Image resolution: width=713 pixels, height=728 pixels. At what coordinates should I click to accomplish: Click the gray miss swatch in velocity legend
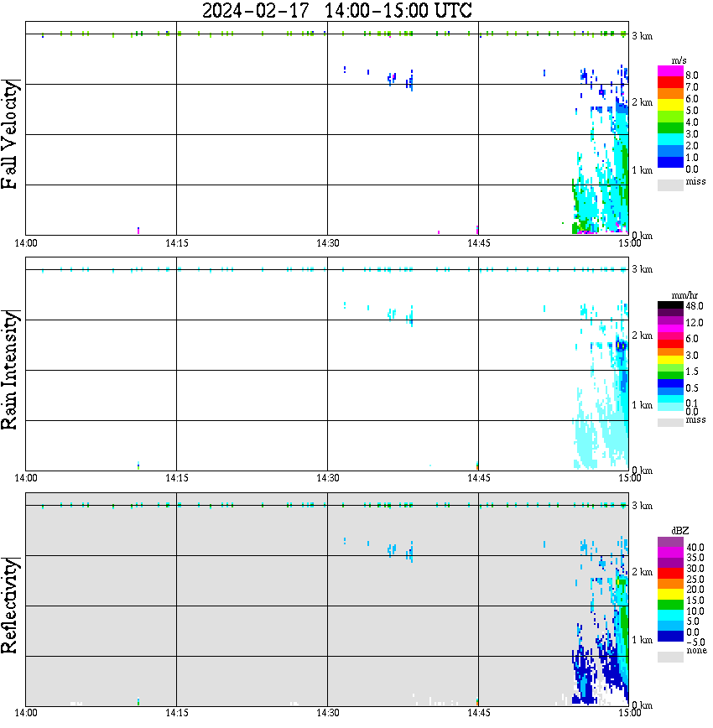pyautogui.click(x=670, y=185)
